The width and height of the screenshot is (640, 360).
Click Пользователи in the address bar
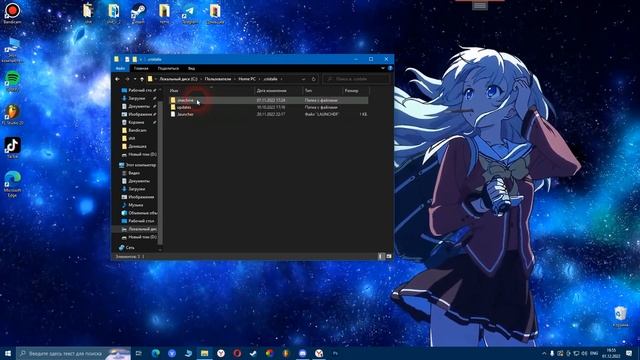pos(218,79)
